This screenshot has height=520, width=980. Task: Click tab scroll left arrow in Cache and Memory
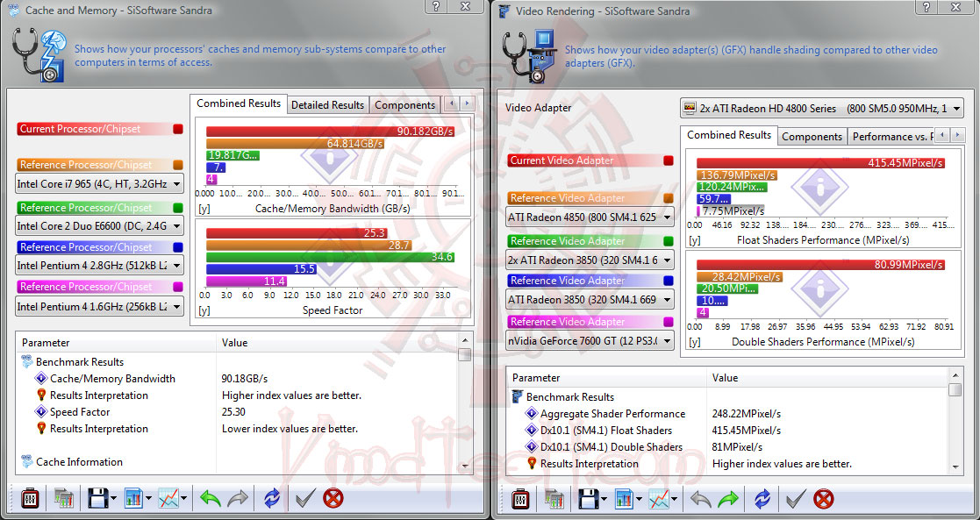[x=452, y=103]
